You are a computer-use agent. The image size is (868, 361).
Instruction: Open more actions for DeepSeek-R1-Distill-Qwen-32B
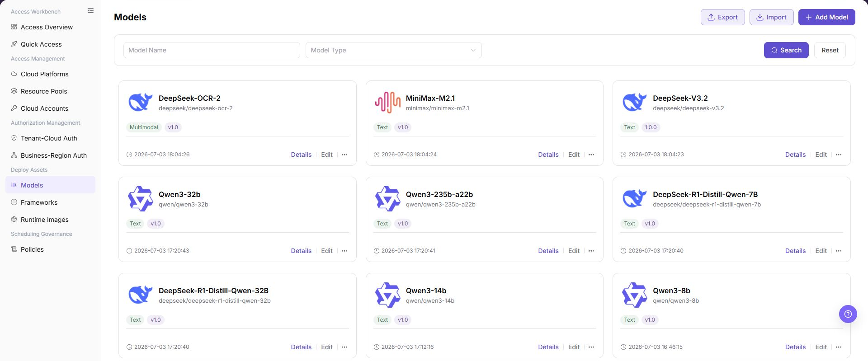pos(344,347)
